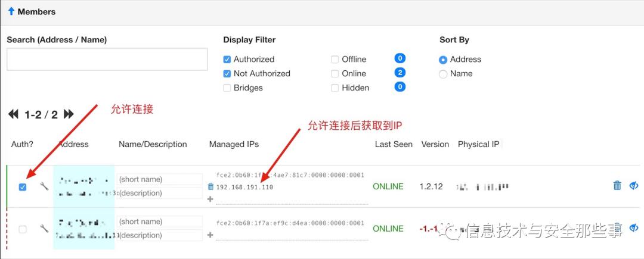Click version value 1.2.12
This screenshot has height=259, width=644.
[431, 186]
